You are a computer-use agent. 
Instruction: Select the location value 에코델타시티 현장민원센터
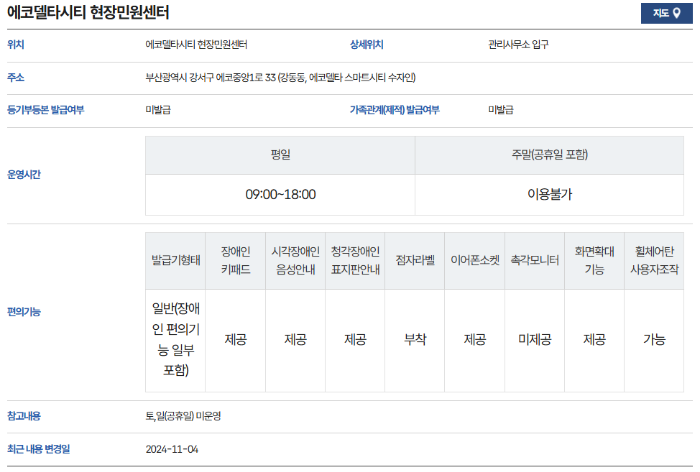(x=196, y=45)
